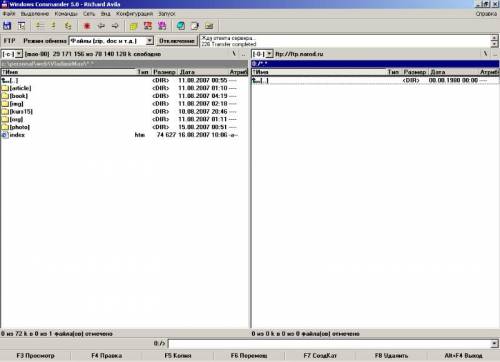Viewport: 500px width, 362px height.
Task: Go back with the left arrow icon
Action: 101,26
